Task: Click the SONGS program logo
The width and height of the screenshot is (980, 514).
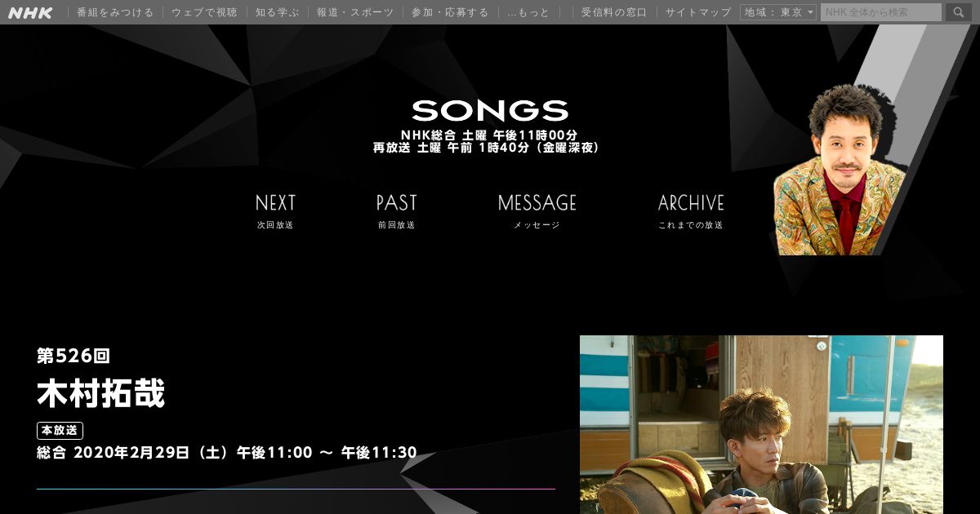Action: 490,111
